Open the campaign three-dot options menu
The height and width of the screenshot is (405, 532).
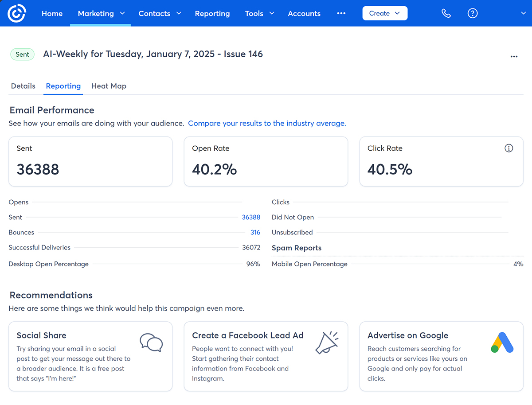pos(514,57)
